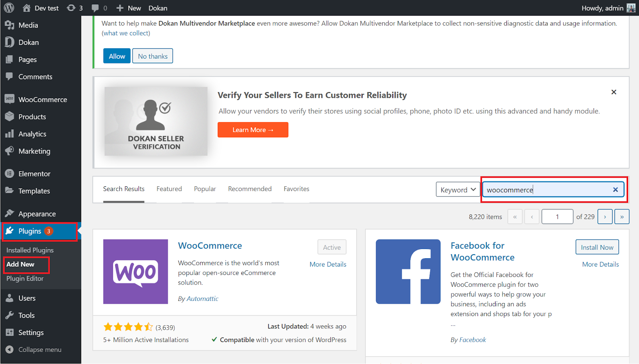The image size is (639, 364).
Task: Click the Dokan Seller Verification image
Action: click(156, 121)
